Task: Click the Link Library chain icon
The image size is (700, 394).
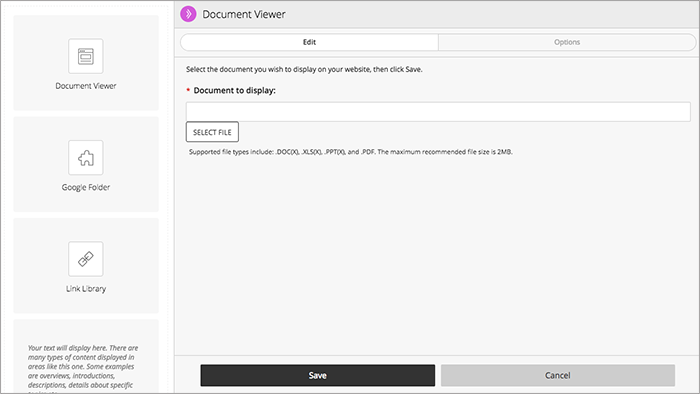Action: pos(86,259)
